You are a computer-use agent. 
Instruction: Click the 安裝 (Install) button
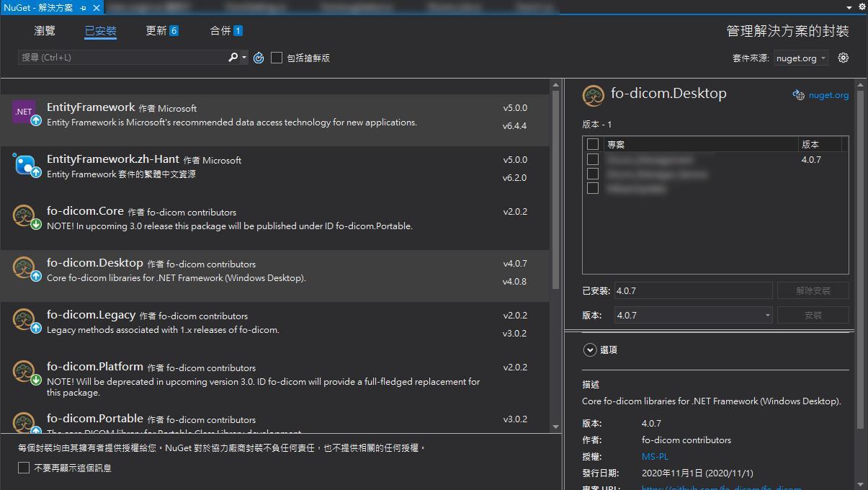coord(813,315)
